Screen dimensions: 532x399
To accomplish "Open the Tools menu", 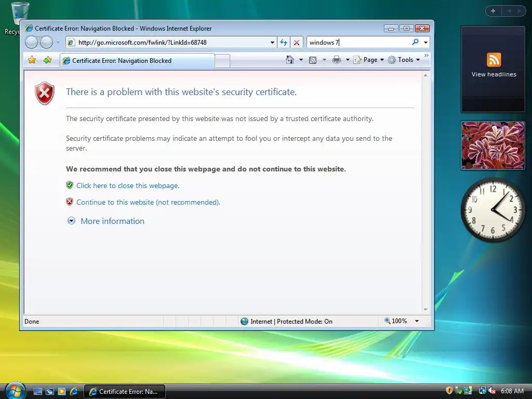I will (404, 60).
